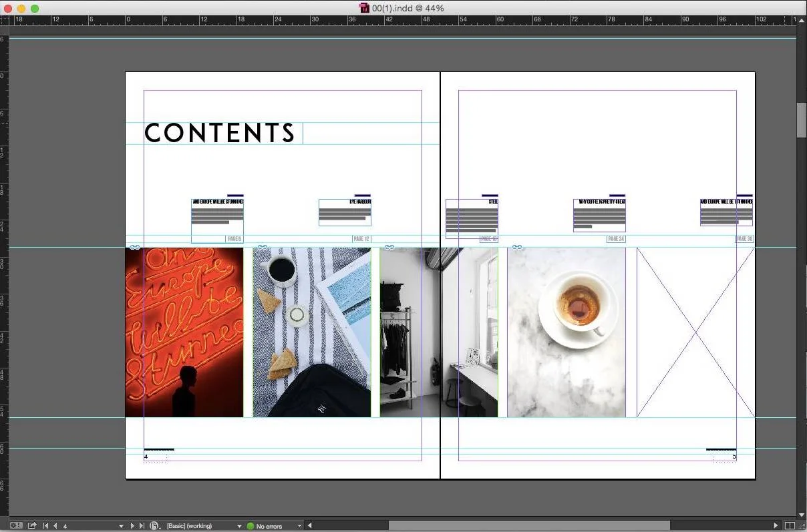Click the link badge on the neon sign image
This screenshot has height=532, width=807.
coord(135,247)
